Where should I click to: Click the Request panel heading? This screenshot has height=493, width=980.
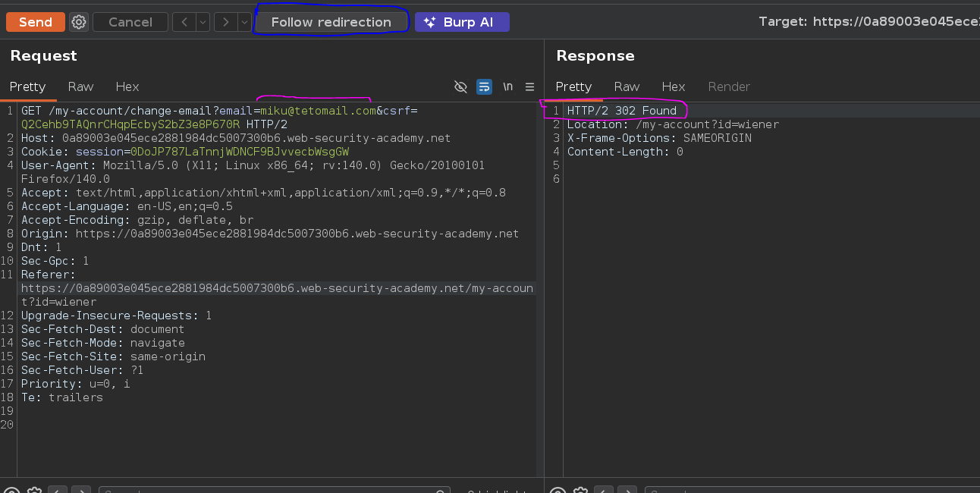tap(44, 56)
